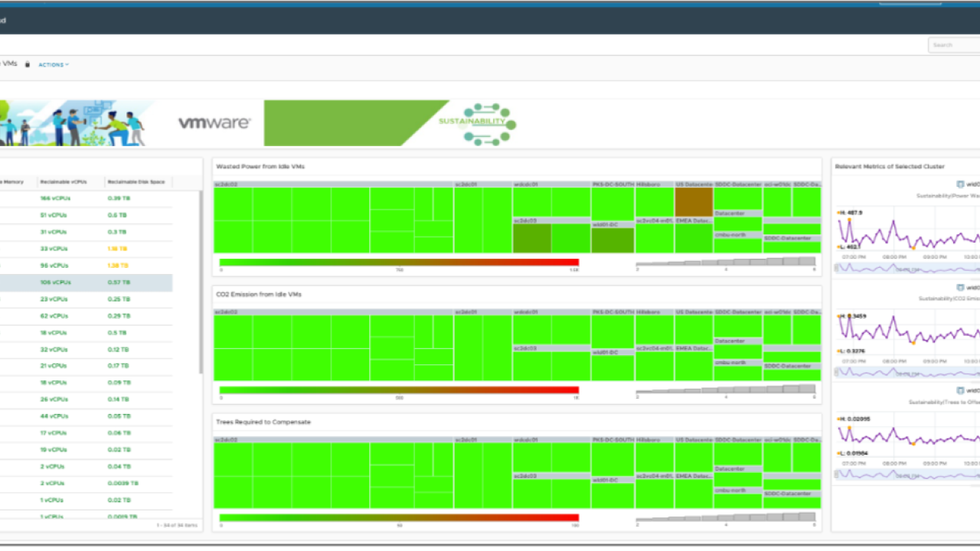Screen dimensions: 980x551
Task: Click the vmware logo in the banner
Action: click(x=214, y=122)
